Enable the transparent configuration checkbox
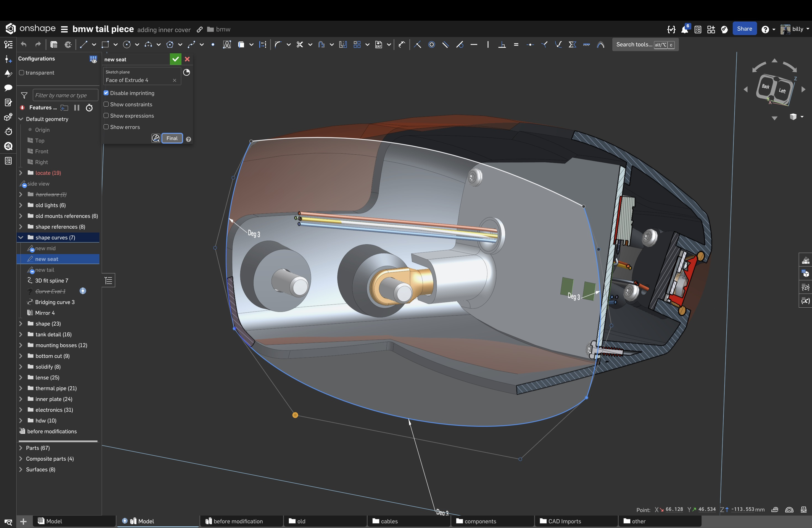 pyautogui.click(x=22, y=73)
